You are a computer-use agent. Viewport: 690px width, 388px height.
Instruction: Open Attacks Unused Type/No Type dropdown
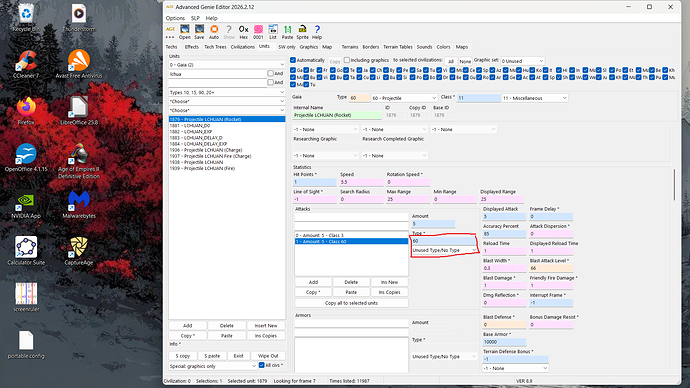tap(444, 250)
